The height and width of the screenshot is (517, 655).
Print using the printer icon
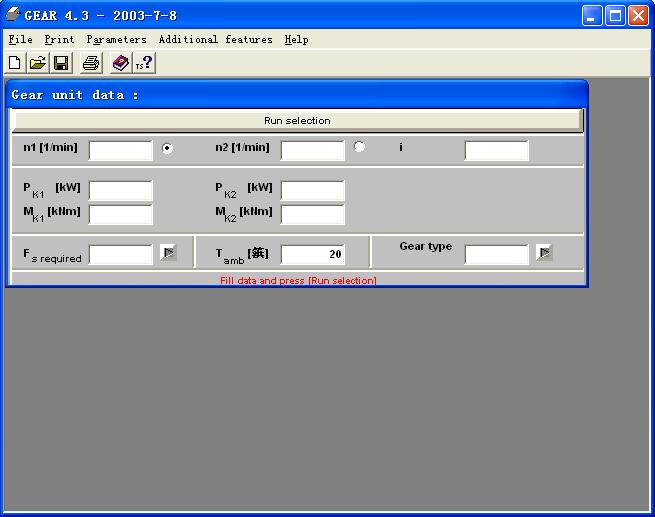click(91, 63)
